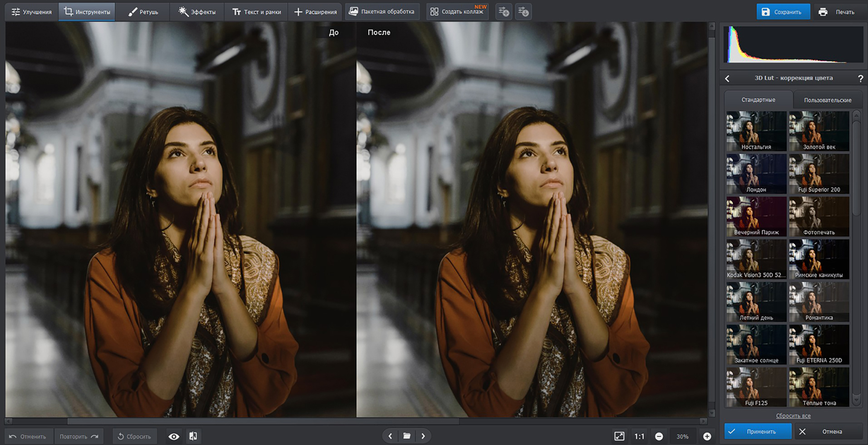Open the folder browse icon
Viewport: 868px width, 445px height.
[407, 436]
